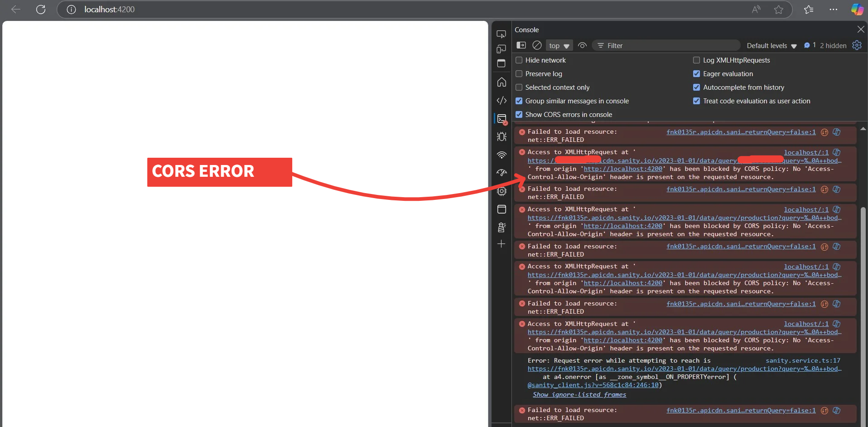Click the Console panel title tab
Viewport: 868px width, 427px height.
point(526,29)
